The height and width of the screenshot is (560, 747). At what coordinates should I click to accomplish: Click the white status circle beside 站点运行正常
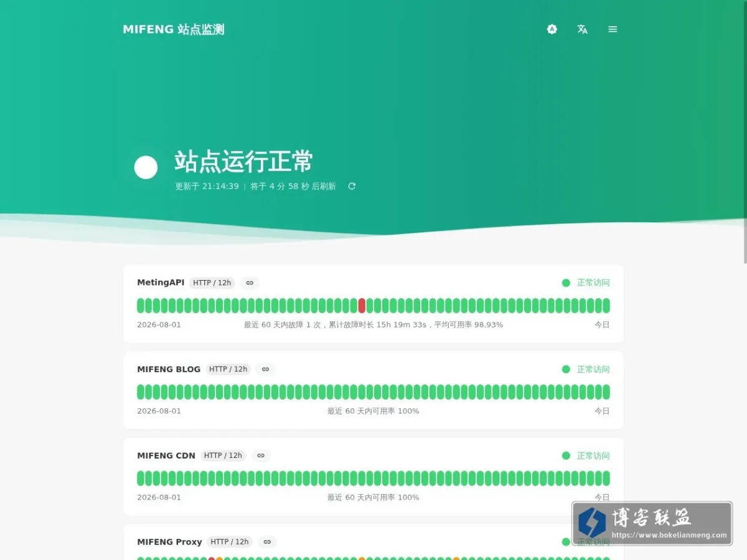click(146, 167)
